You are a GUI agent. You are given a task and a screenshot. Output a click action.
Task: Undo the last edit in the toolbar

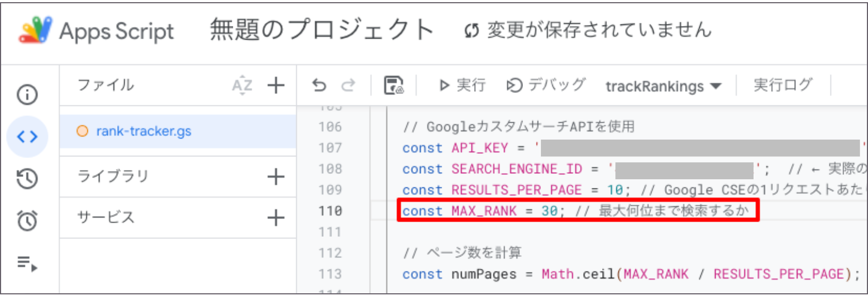click(x=320, y=85)
